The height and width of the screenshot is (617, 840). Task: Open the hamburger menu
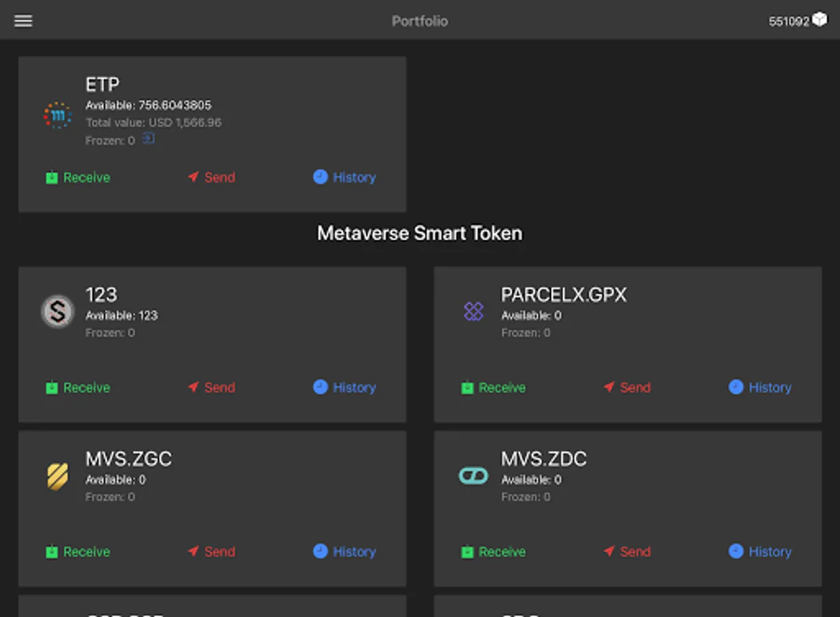23,21
